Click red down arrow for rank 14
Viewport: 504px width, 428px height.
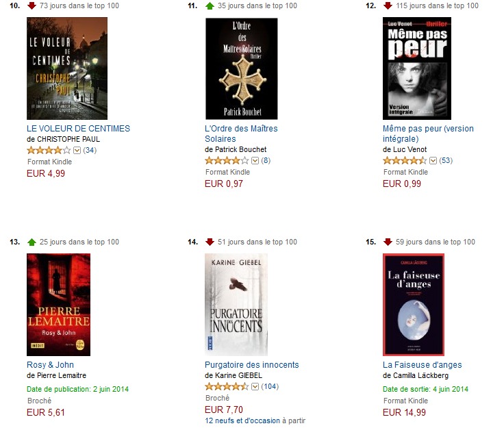(210, 242)
